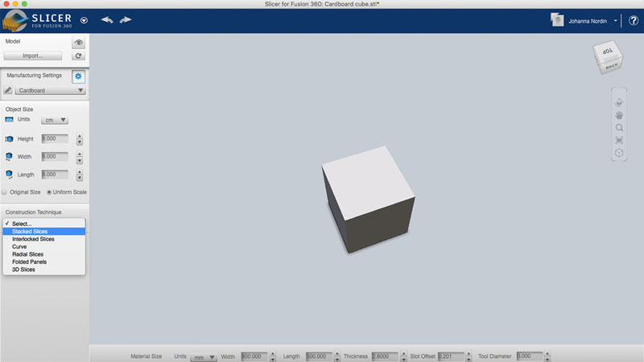Viewport: 644px width, 362px height.
Task: Select the orbit navigation tool
Action: click(619, 102)
